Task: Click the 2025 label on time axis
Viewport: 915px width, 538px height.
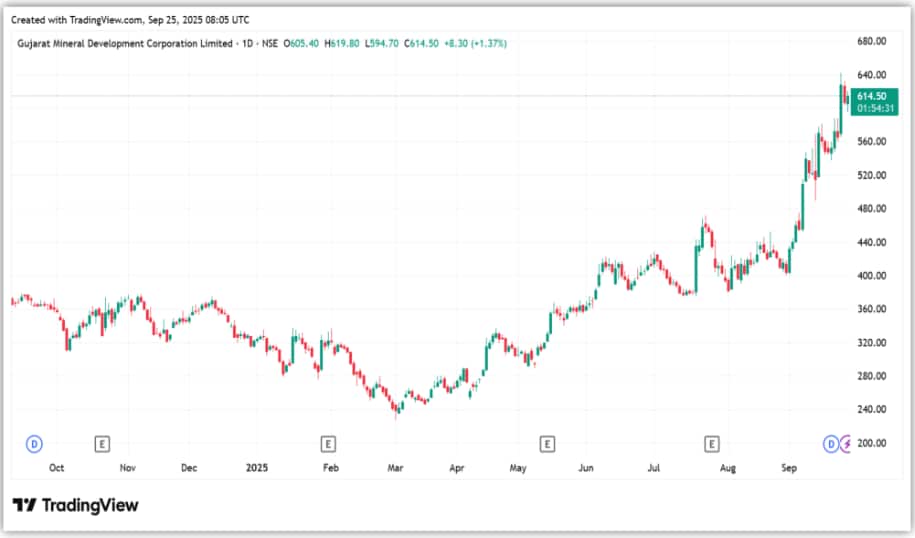Action: [257, 467]
